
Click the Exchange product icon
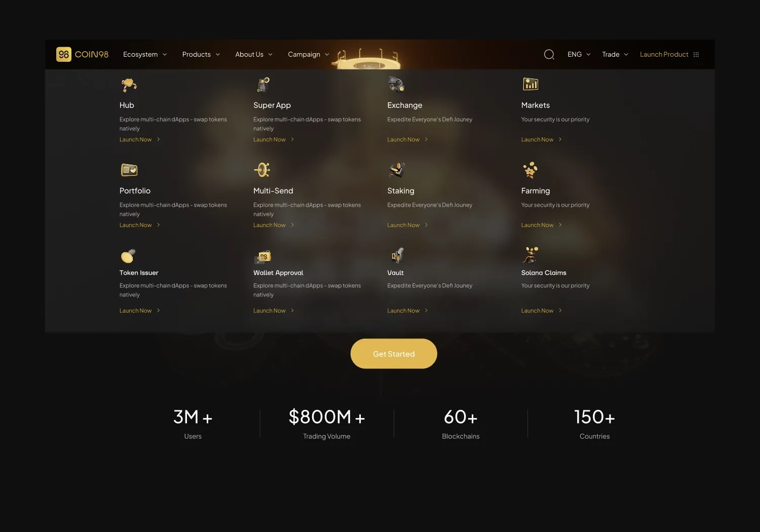(396, 85)
